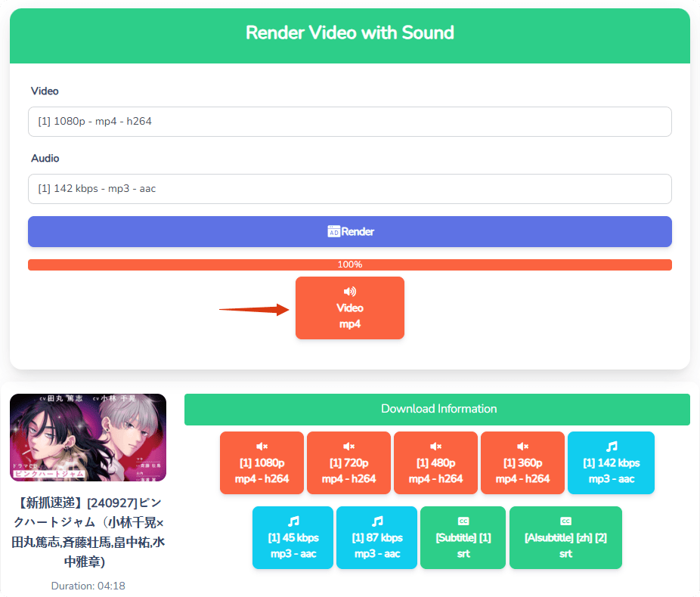
Task: Click music note icon on 142 kbps tile
Action: (x=611, y=447)
